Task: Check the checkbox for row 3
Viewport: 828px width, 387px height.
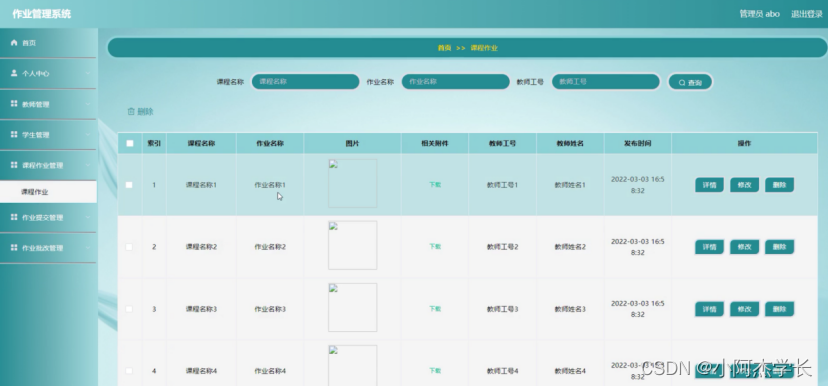Action: point(129,309)
